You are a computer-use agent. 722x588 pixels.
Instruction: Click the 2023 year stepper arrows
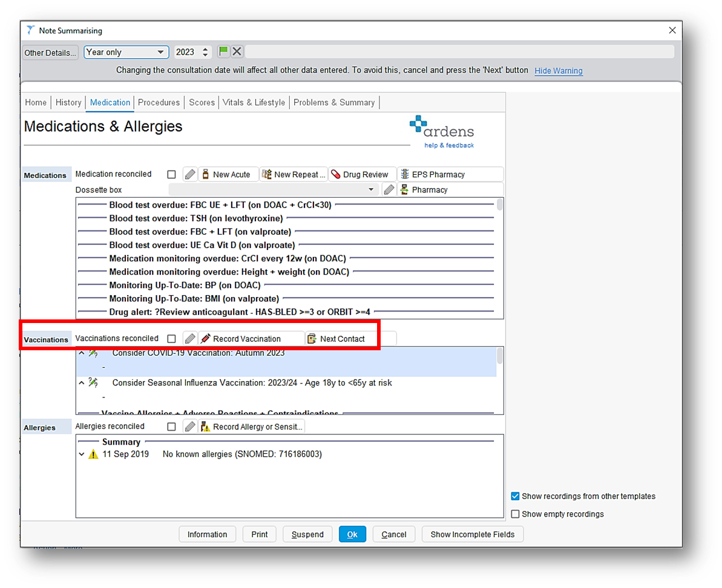point(205,52)
